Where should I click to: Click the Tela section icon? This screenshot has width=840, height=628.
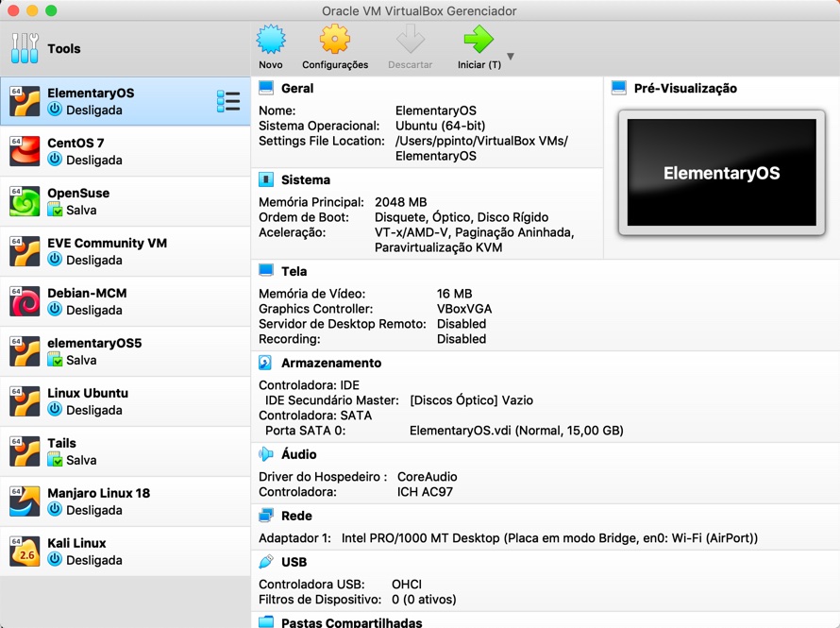pyautogui.click(x=267, y=271)
